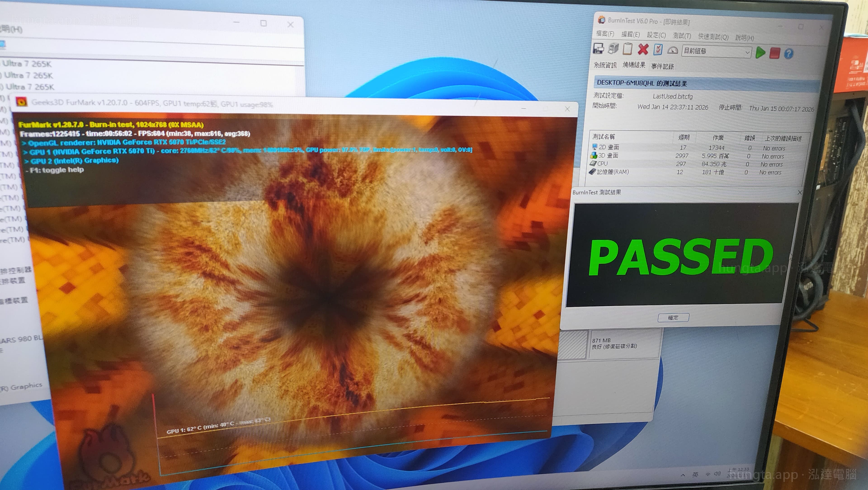Open the 測試(T) menu in BurnInTest
This screenshot has height=490, width=868.
point(682,36)
